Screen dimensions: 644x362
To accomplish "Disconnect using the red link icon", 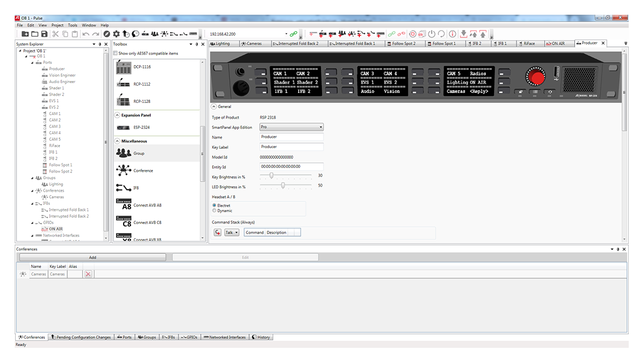I will coord(402,34).
